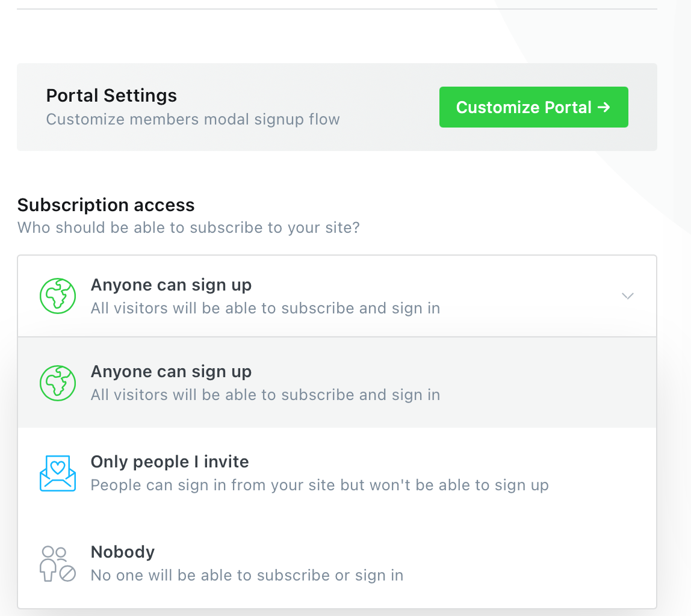Select the "Only people I invite" option
The height and width of the screenshot is (616, 691).
(x=337, y=473)
